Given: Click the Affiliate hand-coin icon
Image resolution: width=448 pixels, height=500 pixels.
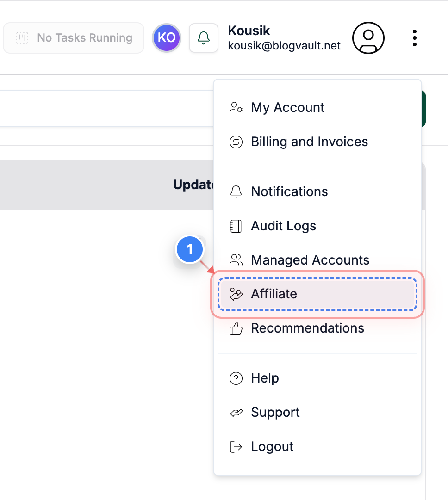Looking at the screenshot, I should tap(236, 294).
